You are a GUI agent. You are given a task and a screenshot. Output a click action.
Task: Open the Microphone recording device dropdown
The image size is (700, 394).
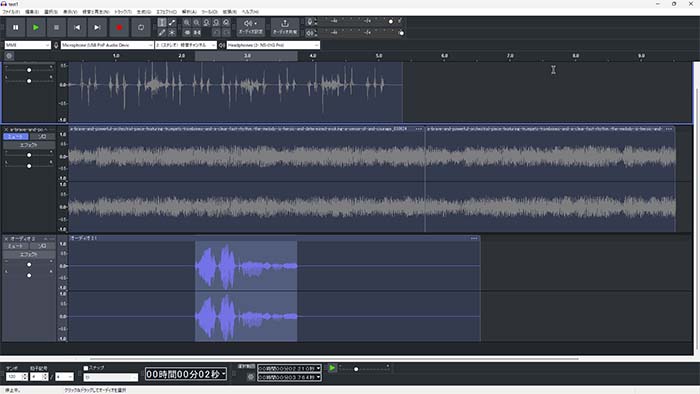[107, 45]
